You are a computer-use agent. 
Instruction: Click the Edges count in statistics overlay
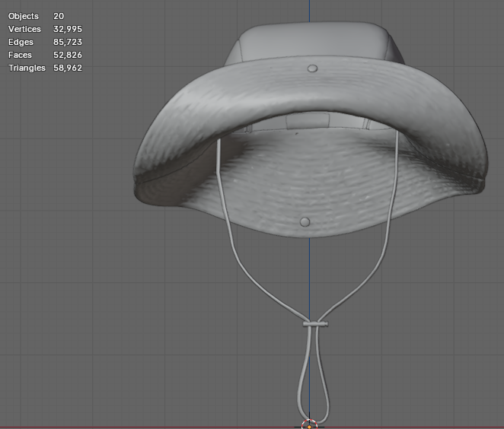coord(68,42)
